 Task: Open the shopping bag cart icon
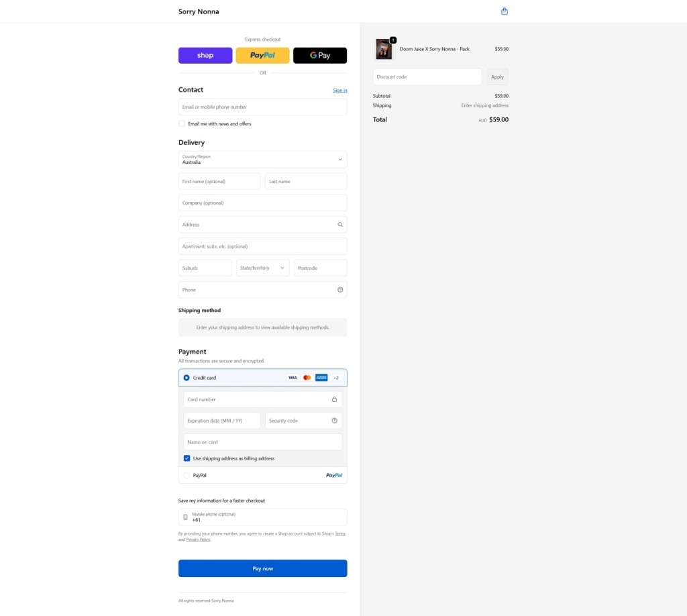click(x=505, y=11)
